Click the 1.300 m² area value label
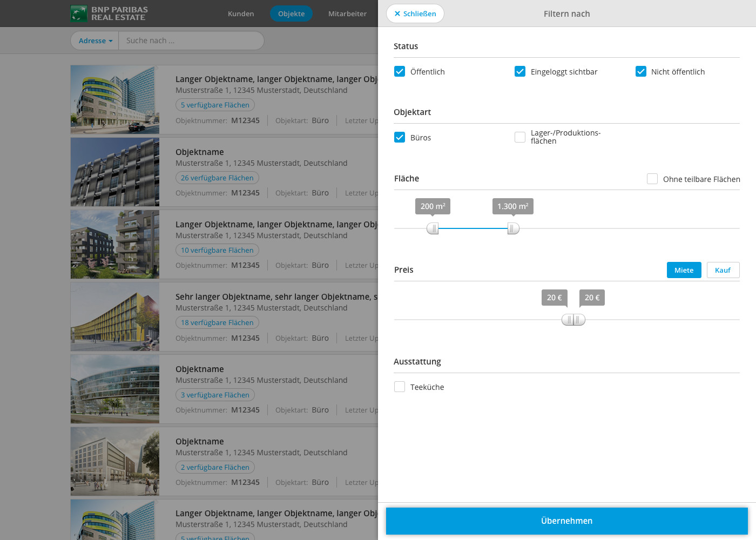Viewport: 756px width, 540px height. tap(513, 206)
